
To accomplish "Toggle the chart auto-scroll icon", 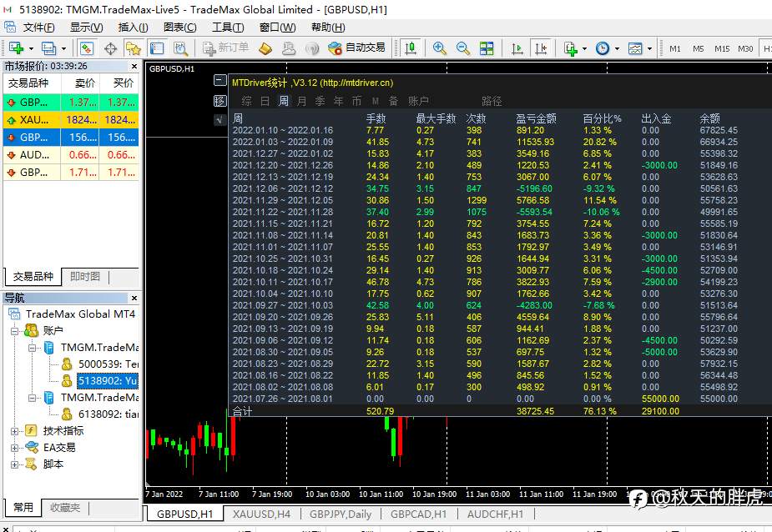I will pyautogui.click(x=517, y=48).
